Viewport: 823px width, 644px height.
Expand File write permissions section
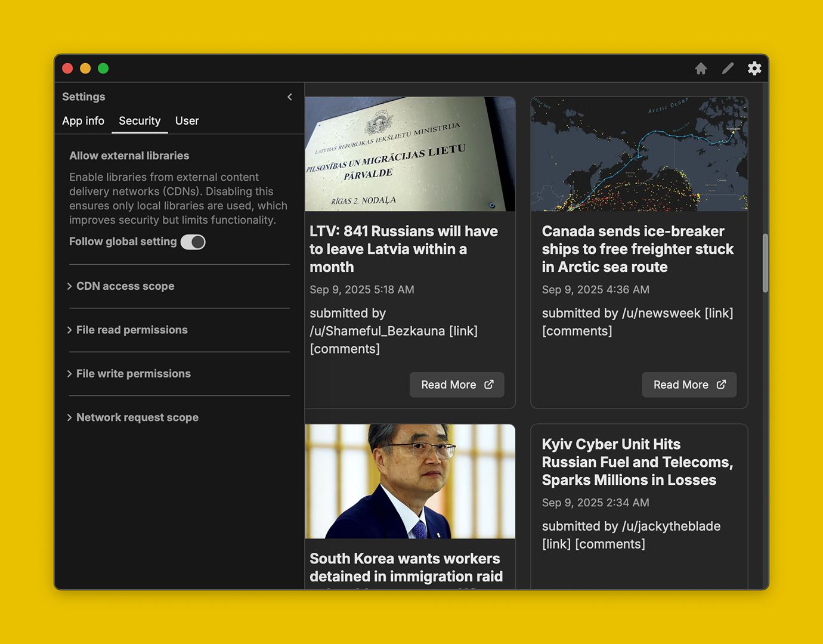click(x=133, y=374)
